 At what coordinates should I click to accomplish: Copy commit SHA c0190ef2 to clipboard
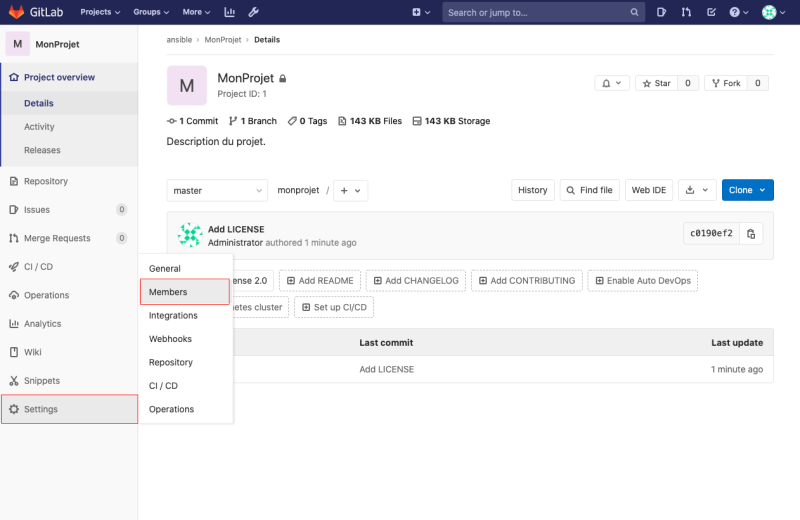(752, 234)
